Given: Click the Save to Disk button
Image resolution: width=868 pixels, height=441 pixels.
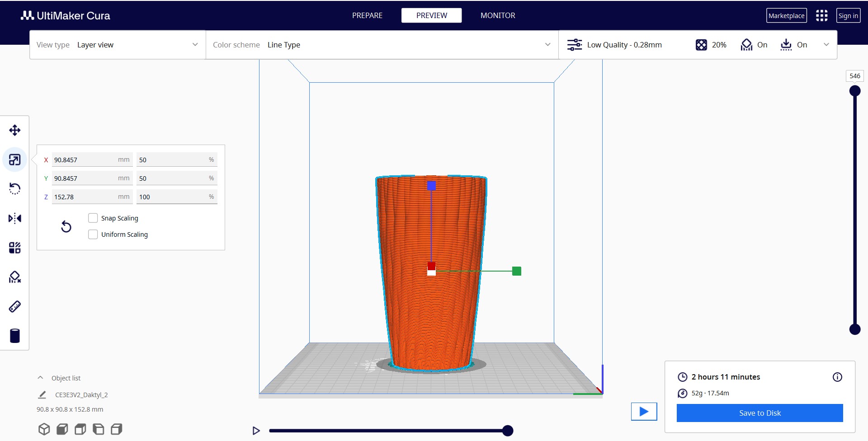Looking at the screenshot, I should click(x=759, y=413).
